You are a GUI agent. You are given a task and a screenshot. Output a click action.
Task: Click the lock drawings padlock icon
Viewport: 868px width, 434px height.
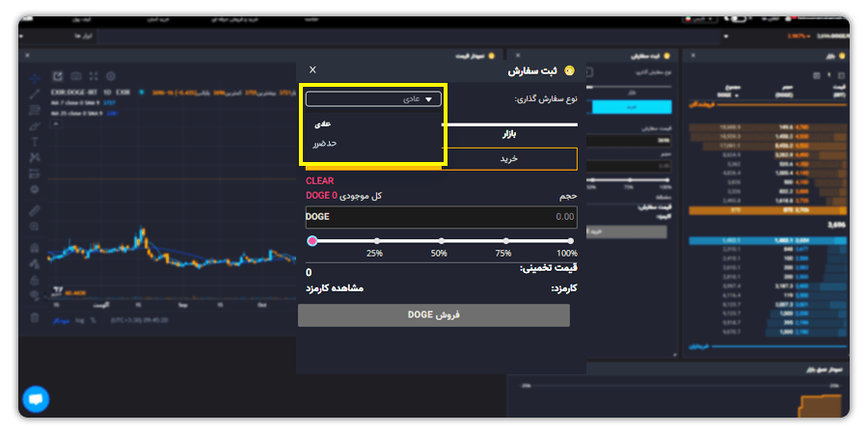tap(35, 279)
